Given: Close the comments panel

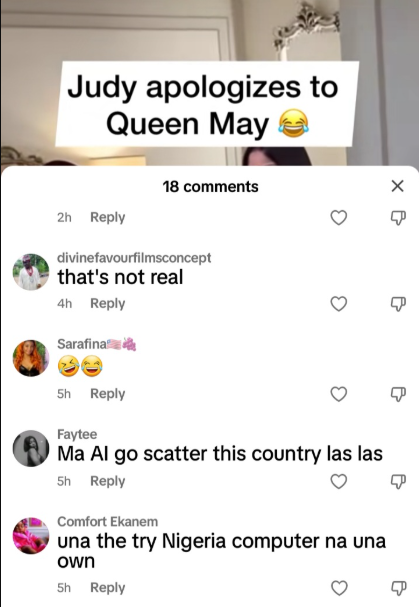Looking at the screenshot, I should (398, 186).
